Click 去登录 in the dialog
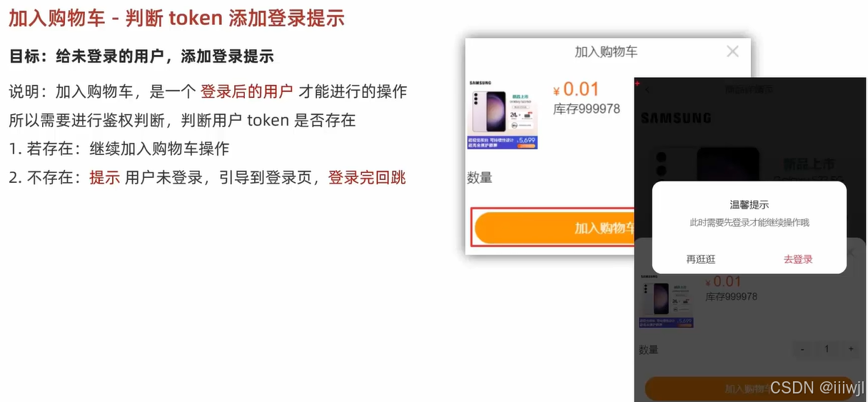 (x=798, y=259)
